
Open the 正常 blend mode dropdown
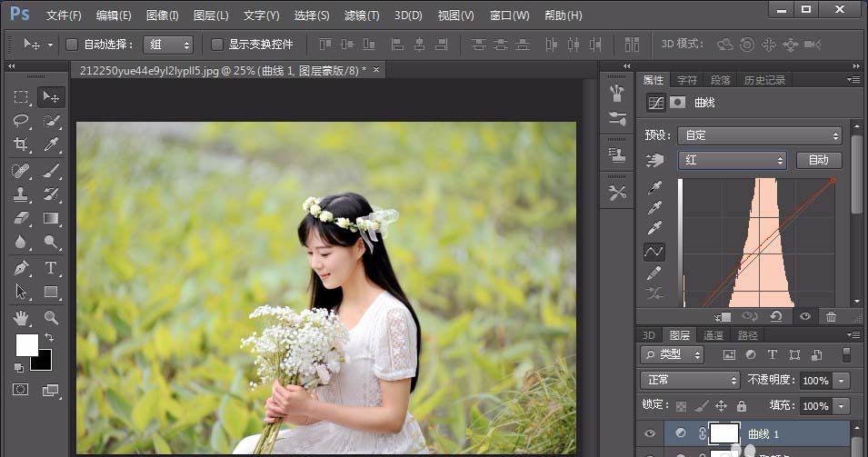coord(690,380)
